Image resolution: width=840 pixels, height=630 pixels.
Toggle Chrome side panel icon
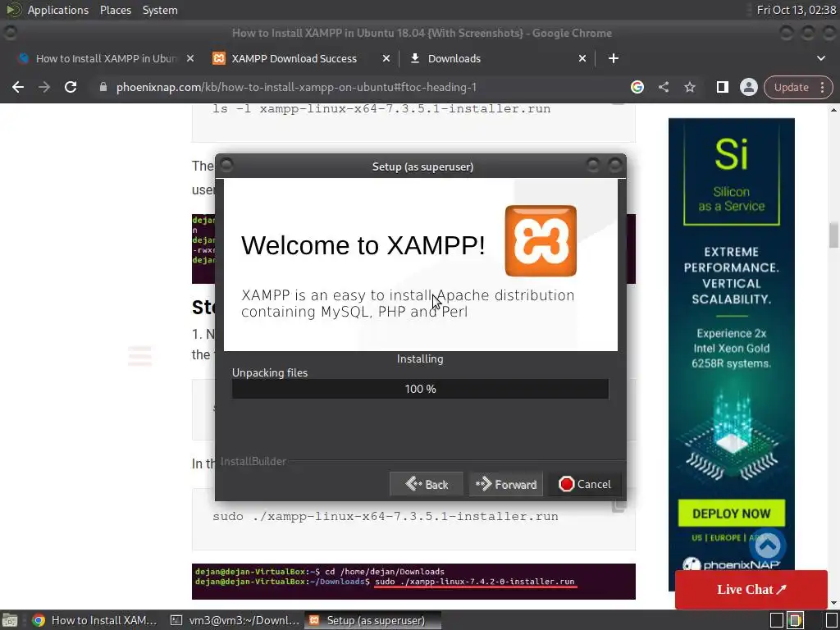722,87
